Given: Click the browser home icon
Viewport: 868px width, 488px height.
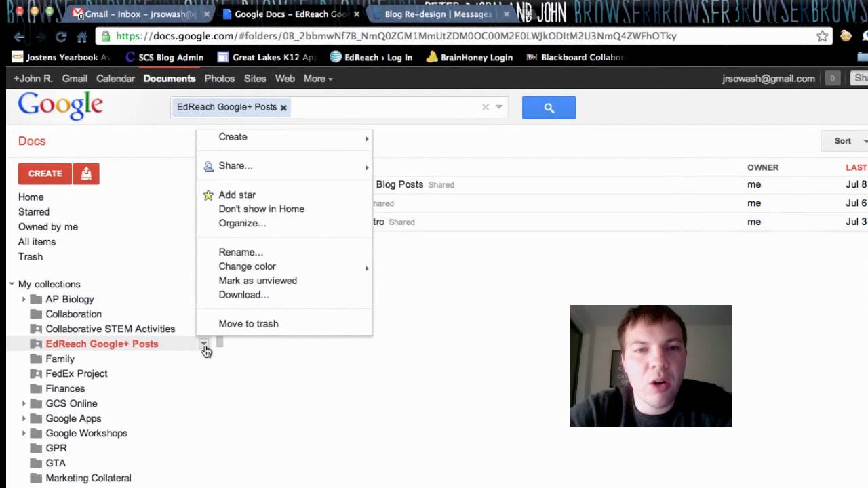Looking at the screenshot, I should [82, 37].
